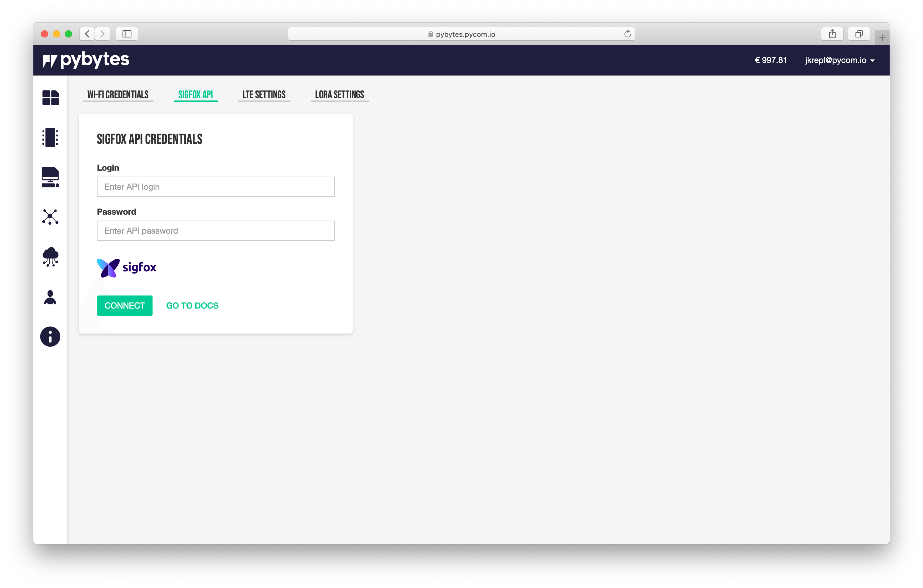The image size is (923, 588).
Task: Click into the API password field
Action: [x=215, y=231]
